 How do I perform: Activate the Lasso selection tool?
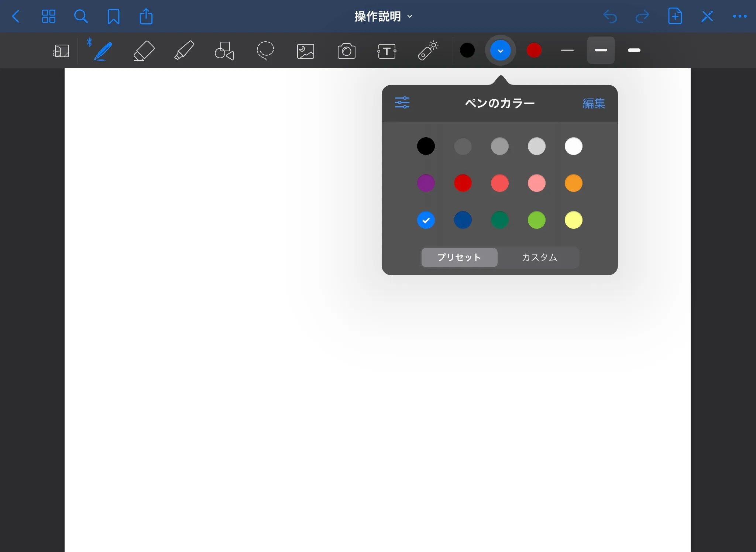point(265,51)
